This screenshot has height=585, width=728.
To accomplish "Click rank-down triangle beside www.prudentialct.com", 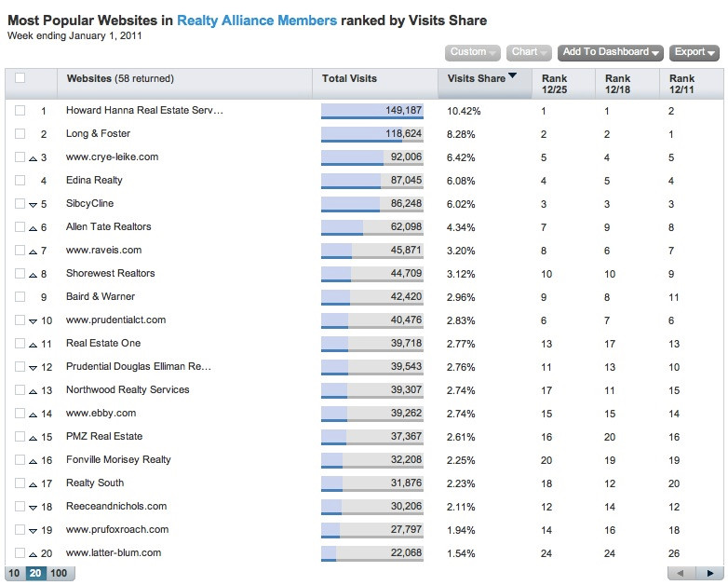I will pyautogui.click(x=33, y=321).
